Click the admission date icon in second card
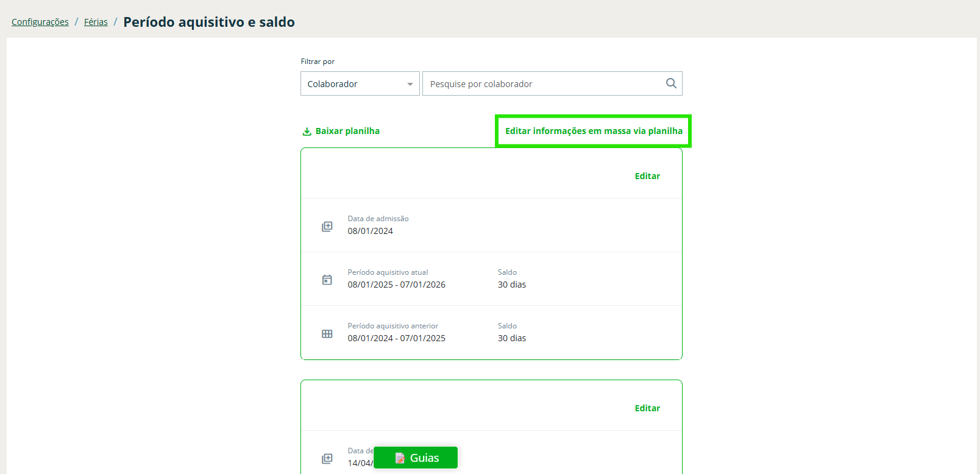This screenshot has height=474, width=980. point(327,459)
